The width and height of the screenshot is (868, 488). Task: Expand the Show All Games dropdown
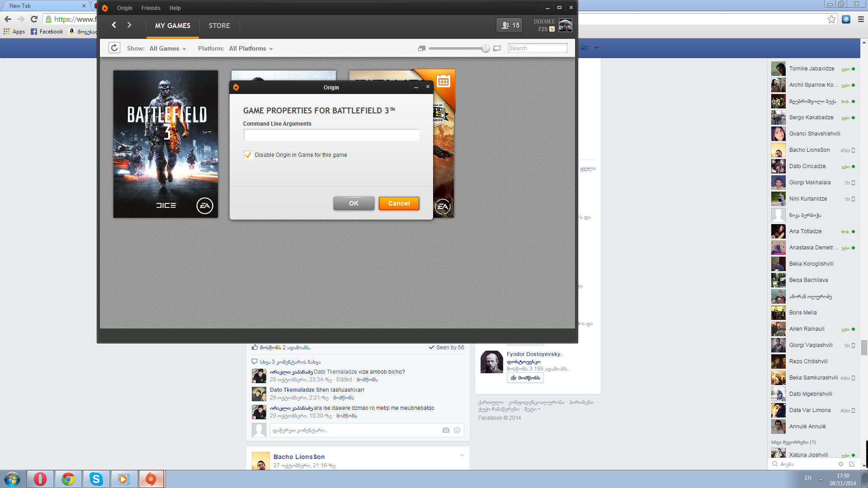[168, 48]
